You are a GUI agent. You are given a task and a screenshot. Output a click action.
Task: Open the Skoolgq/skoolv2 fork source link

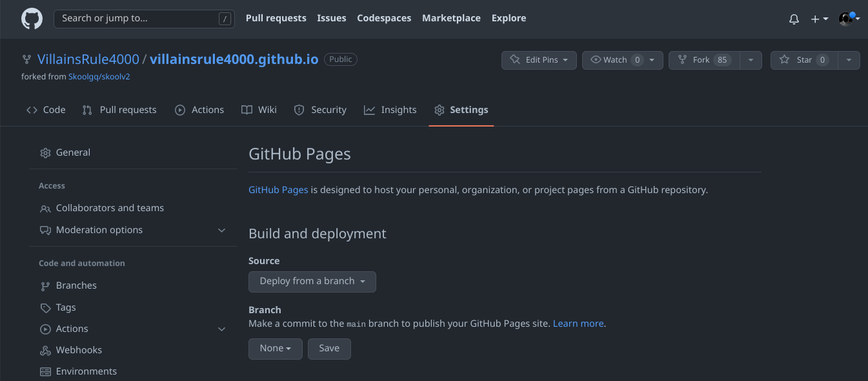coord(99,76)
